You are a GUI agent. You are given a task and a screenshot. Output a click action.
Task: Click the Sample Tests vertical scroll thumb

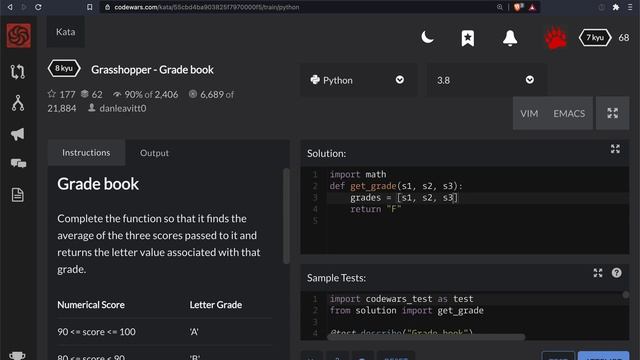625,295
